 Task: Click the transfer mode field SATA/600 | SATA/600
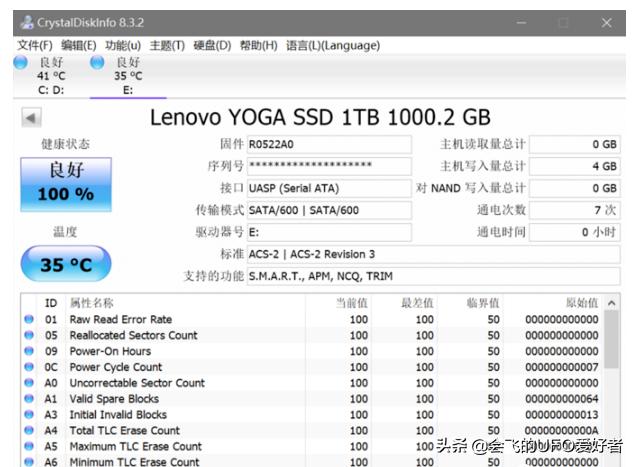(329, 210)
